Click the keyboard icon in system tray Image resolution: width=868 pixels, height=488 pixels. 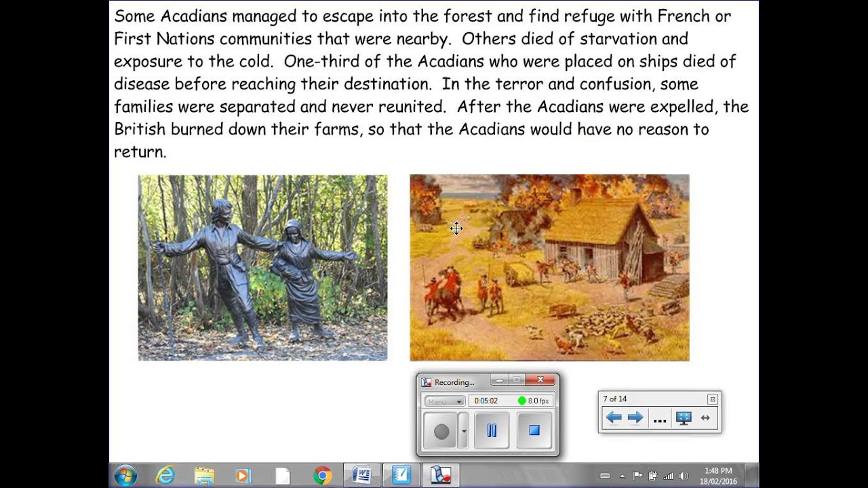[605, 476]
